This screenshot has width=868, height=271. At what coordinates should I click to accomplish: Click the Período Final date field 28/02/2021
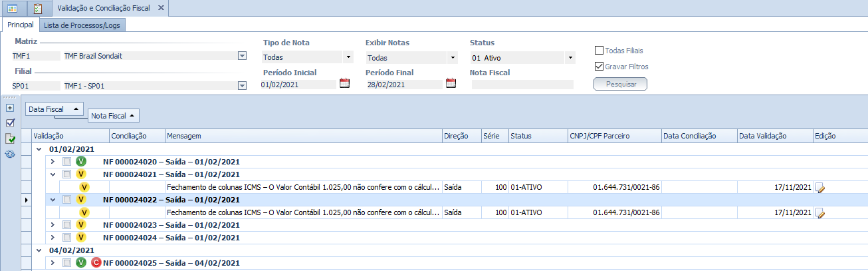(404, 85)
